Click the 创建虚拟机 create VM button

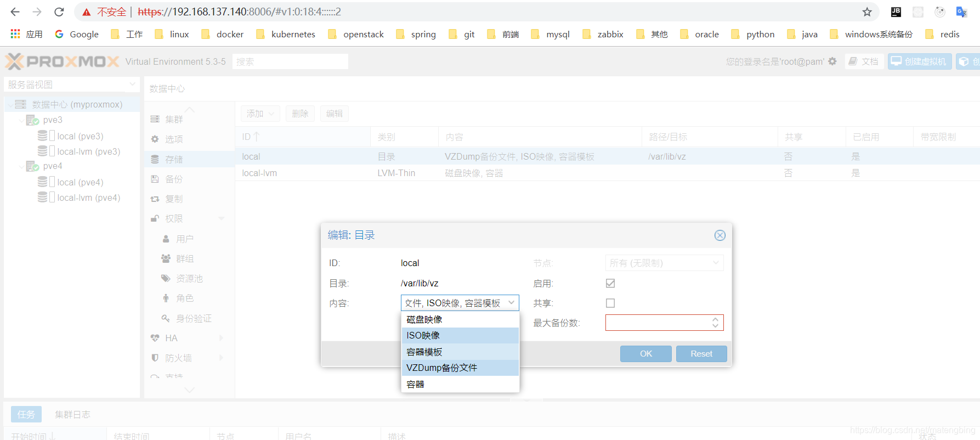pos(920,61)
